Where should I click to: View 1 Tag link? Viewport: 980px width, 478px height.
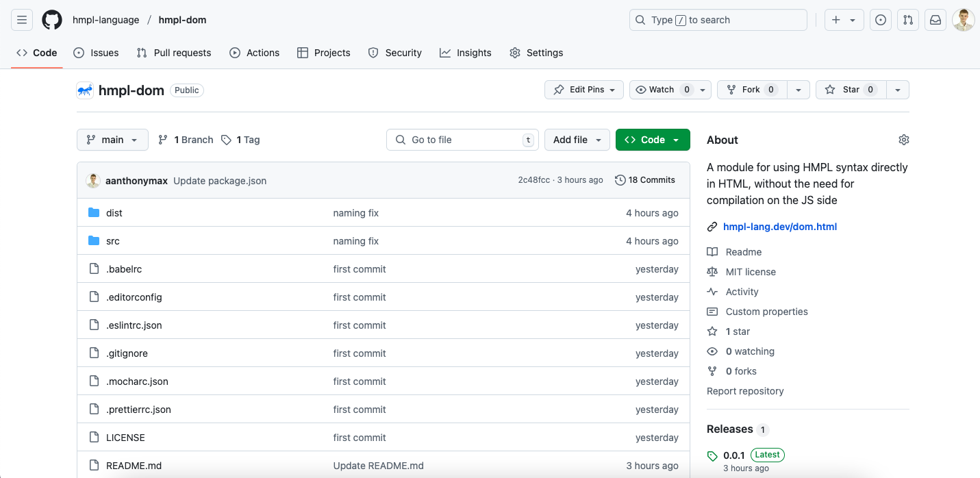coord(240,140)
